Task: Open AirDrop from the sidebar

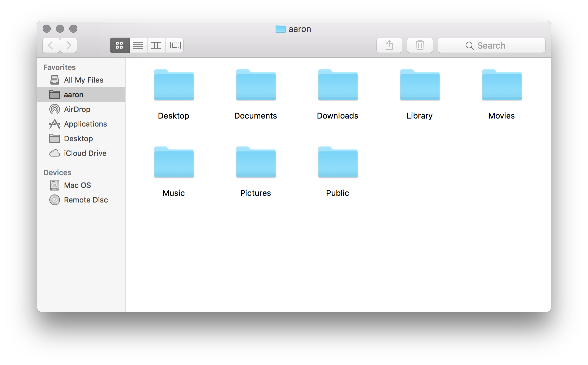Action: pos(81,109)
